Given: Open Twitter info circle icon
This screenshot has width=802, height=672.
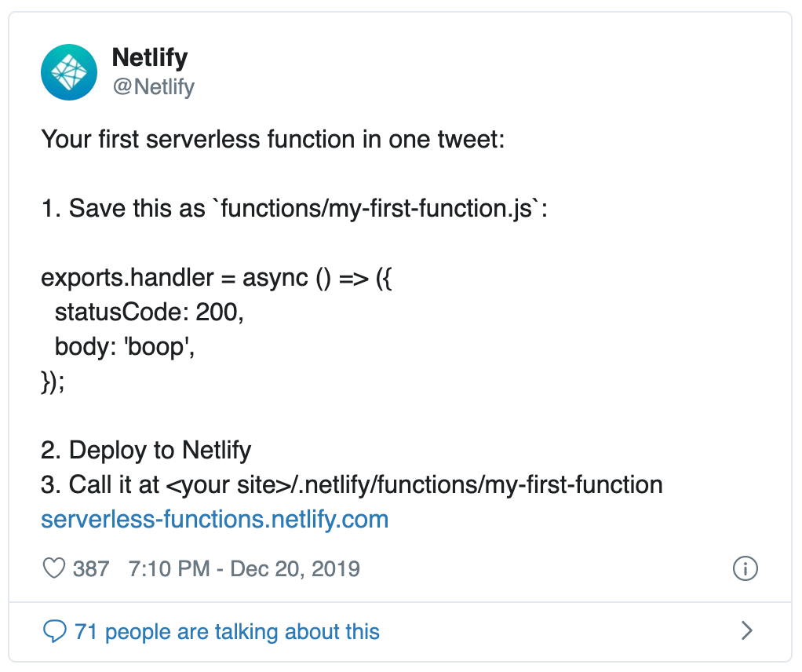Looking at the screenshot, I should coord(745,568).
